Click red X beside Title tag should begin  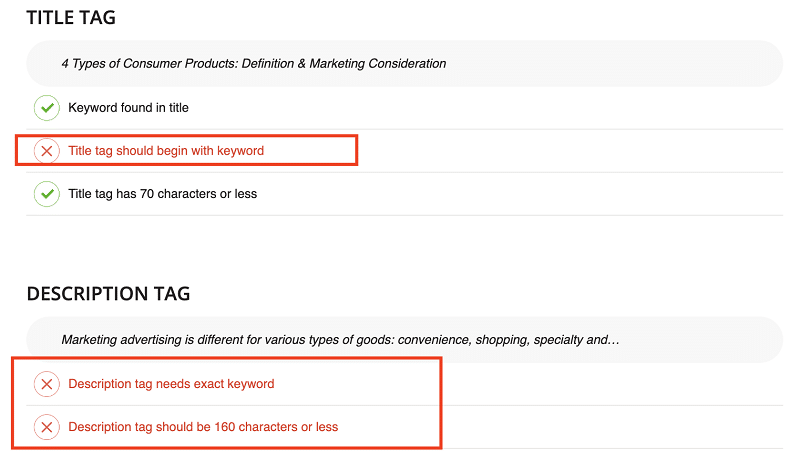46,151
